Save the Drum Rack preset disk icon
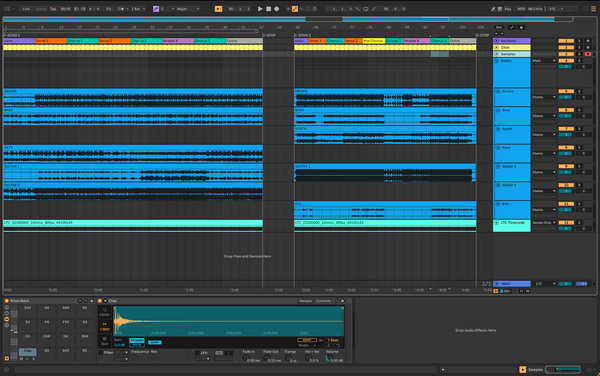The width and height of the screenshot is (600, 376). (x=91, y=301)
